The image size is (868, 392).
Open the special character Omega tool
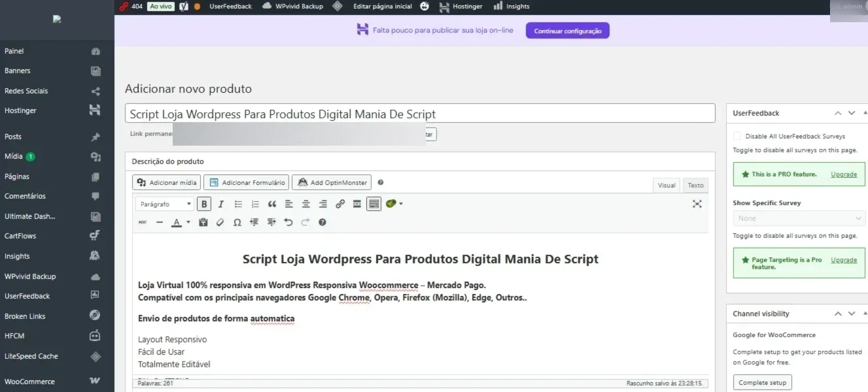click(237, 222)
